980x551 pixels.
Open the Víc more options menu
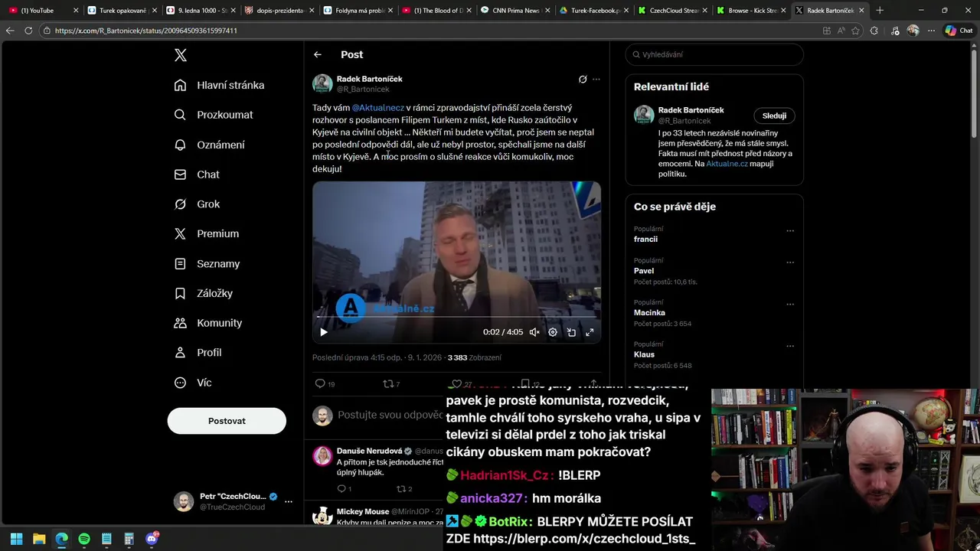pos(193,383)
